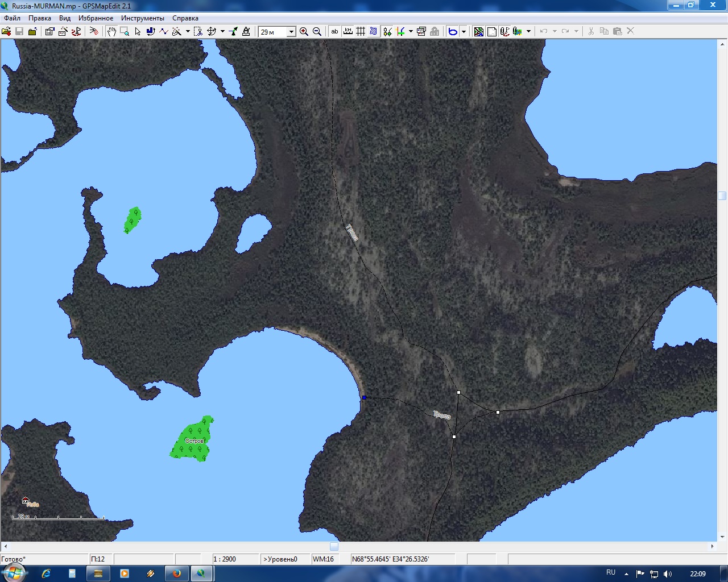Select the hand pan tool
The image size is (728, 582).
pyautogui.click(x=111, y=32)
